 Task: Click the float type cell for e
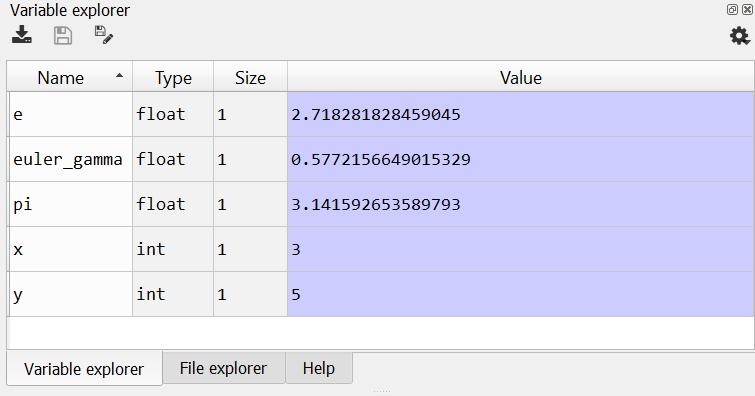pyautogui.click(x=173, y=114)
